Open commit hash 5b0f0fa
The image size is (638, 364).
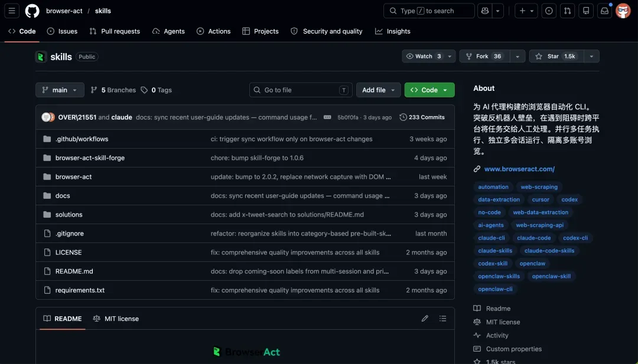(348, 117)
